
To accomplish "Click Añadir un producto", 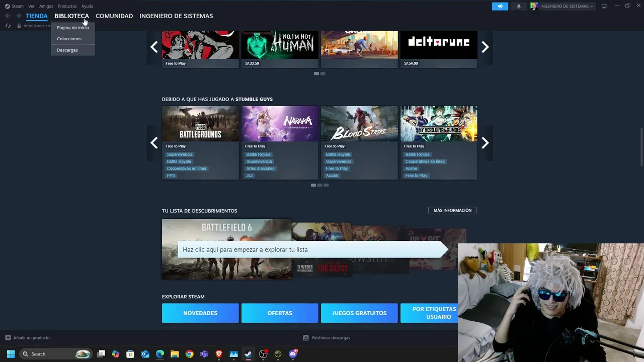I will (x=28, y=338).
